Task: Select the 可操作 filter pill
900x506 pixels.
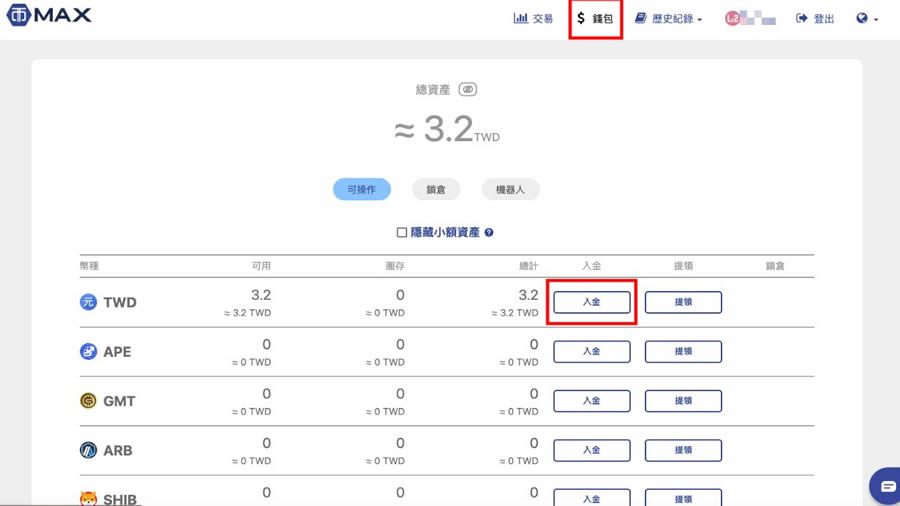Action: (x=361, y=189)
